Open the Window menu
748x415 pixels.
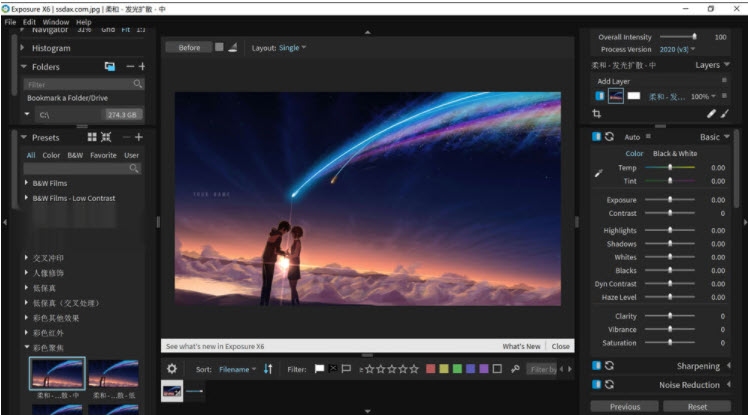tap(56, 21)
